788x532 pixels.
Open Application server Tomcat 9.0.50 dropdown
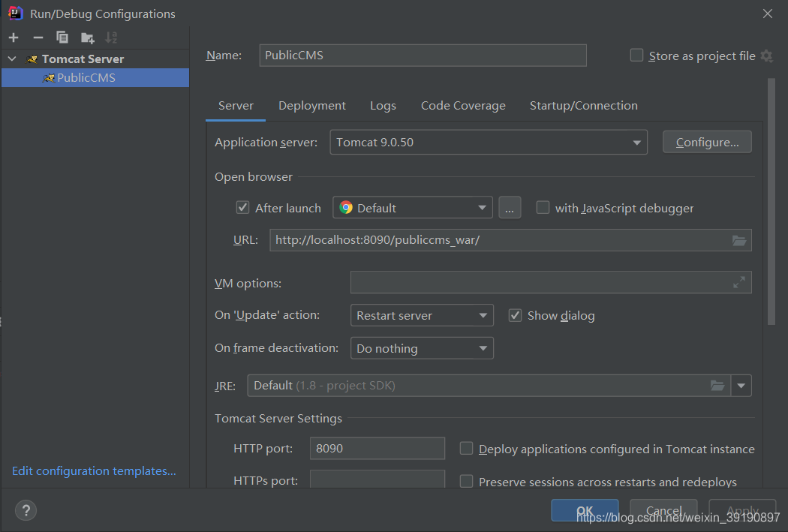(489, 142)
